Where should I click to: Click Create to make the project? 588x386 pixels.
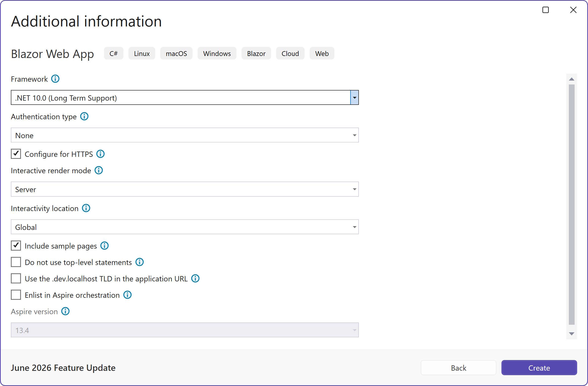(x=539, y=368)
